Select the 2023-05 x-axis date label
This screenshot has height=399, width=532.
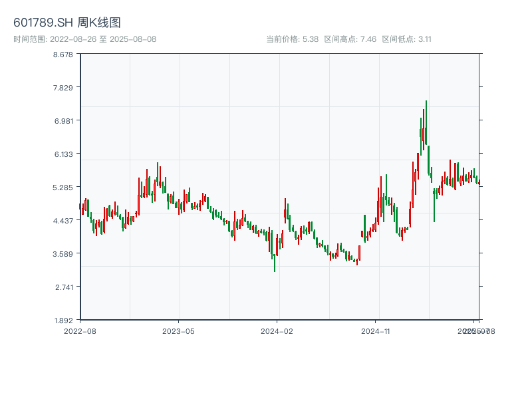point(178,331)
